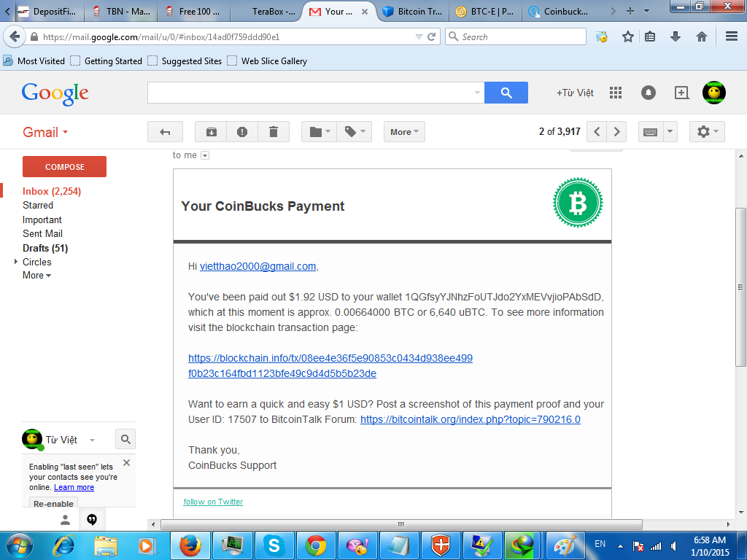Switch to the Free 100 ... tab
747x560 pixels.
[x=194, y=12]
